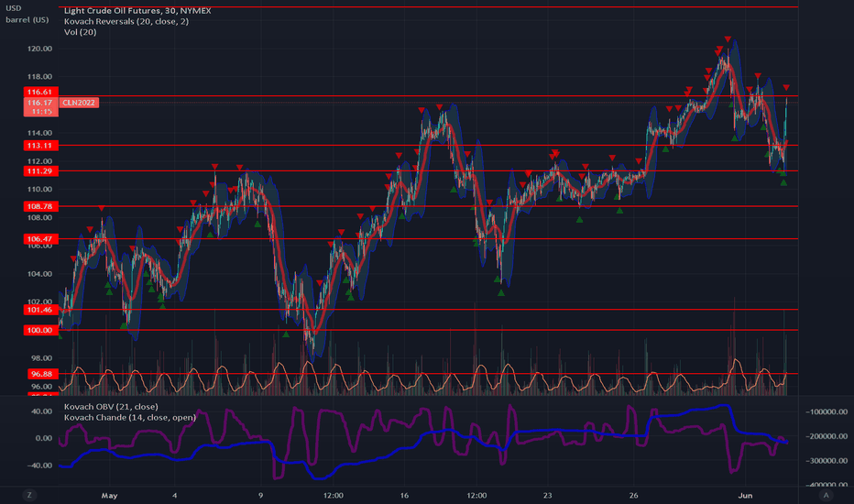Viewport: 854px width, 504px height.
Task: Click the 26 date label on time axis
Action: pyautogui.click(x=633, y=495)
